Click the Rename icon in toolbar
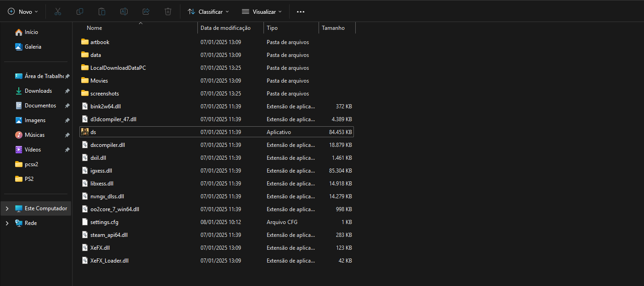644x286 pixels. [x=124, y=11]
